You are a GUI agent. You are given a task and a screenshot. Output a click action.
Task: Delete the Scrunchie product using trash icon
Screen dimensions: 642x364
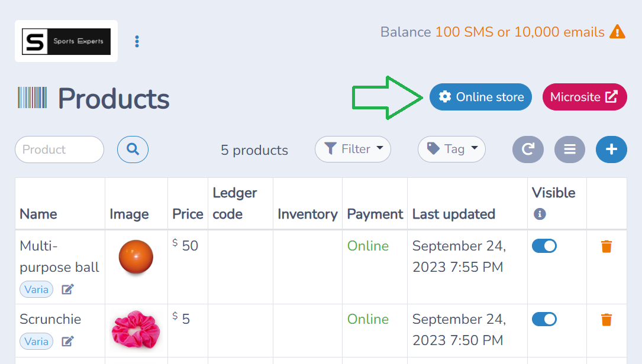click(x=606, y=320)
